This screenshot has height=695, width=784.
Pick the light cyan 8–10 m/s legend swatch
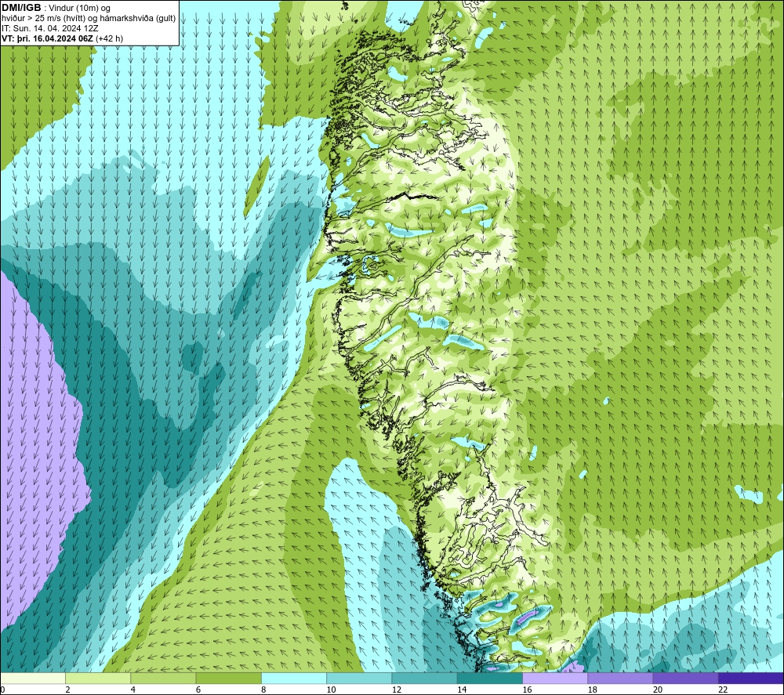click(x=294, y=678)
